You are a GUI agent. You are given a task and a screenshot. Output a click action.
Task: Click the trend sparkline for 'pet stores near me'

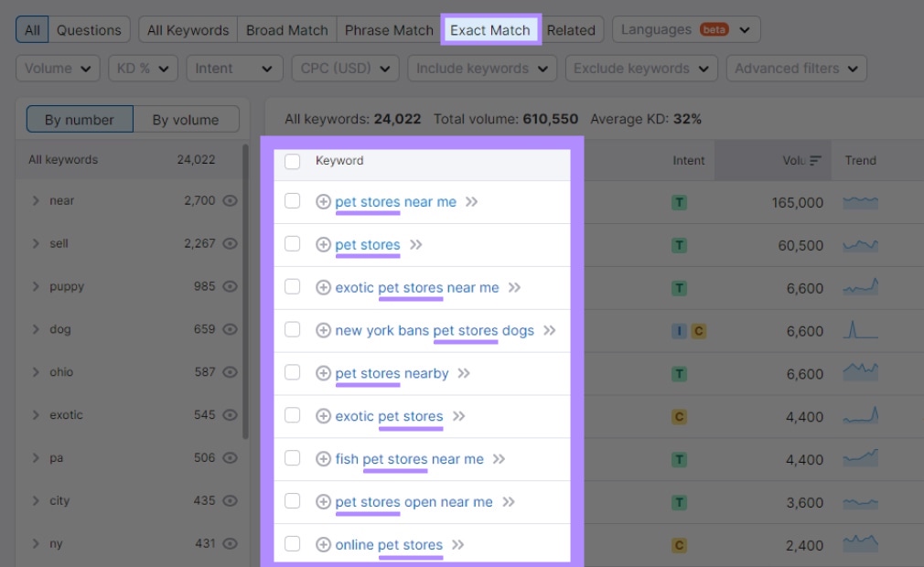pyautogui.click(x=859, y=202)
